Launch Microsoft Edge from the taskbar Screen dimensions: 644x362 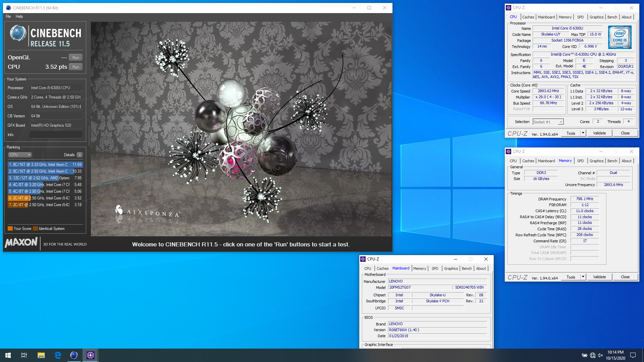tap(58, 355)
